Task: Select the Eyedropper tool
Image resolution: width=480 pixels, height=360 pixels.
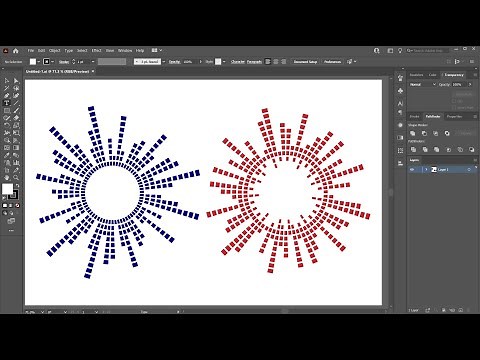Action: pos(7,155)
